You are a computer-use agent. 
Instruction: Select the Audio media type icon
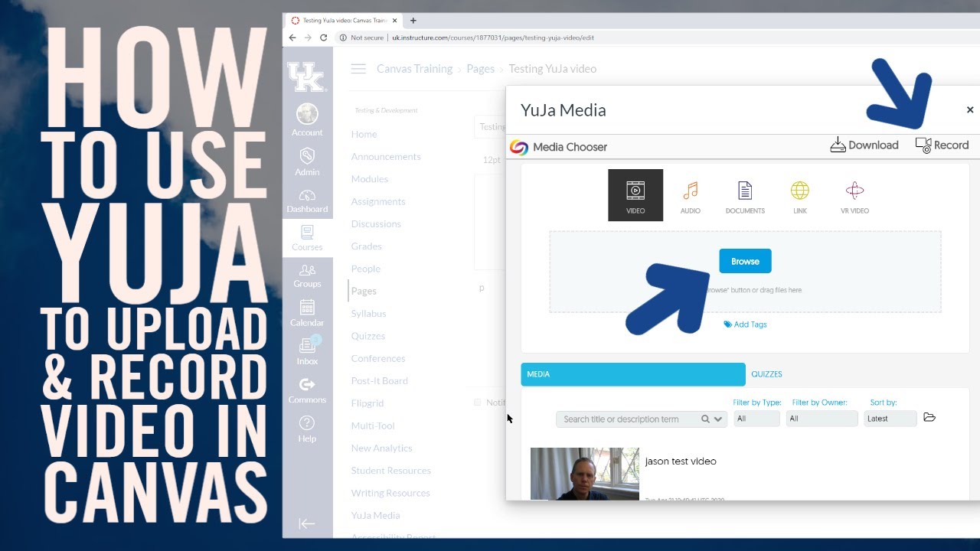(691, 197)
